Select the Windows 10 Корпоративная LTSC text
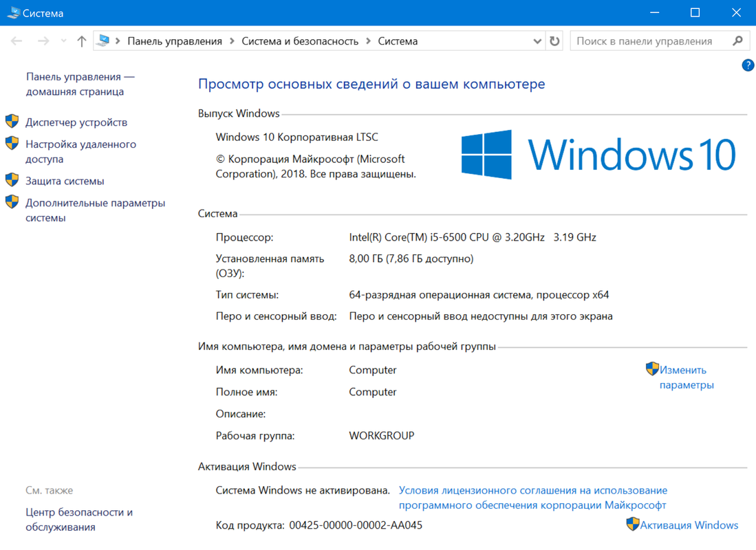Viewport: 756px width, 550px height. point(296,137)
